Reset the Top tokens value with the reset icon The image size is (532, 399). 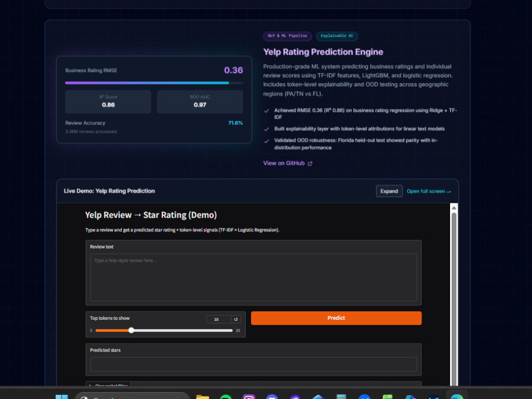[236, 319]
